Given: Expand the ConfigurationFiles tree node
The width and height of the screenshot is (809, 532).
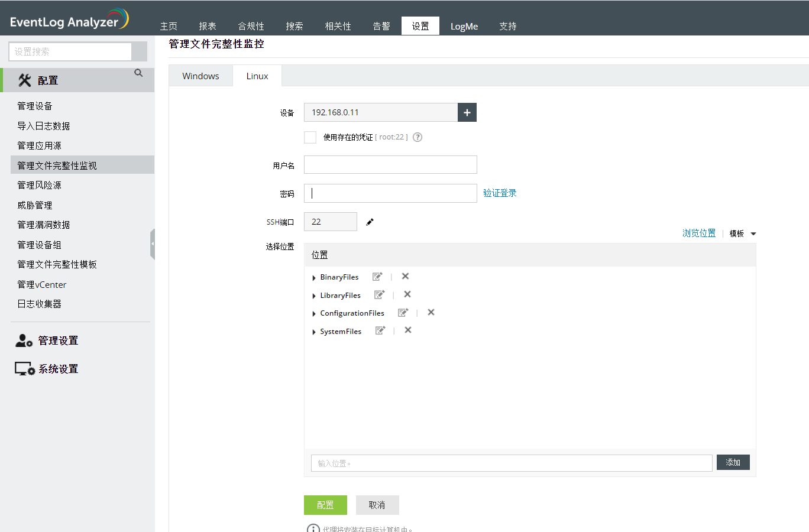Looking at the screenshot, I should coord(313,314).
